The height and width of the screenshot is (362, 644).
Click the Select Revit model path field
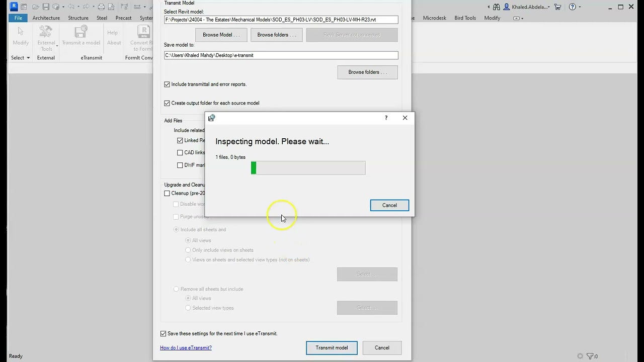point(281,20)
